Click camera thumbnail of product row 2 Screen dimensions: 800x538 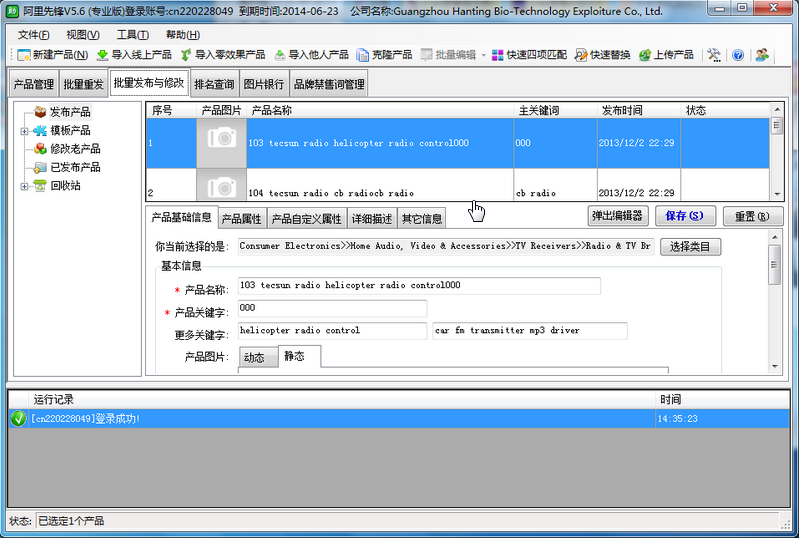click(x=221, y=187)
